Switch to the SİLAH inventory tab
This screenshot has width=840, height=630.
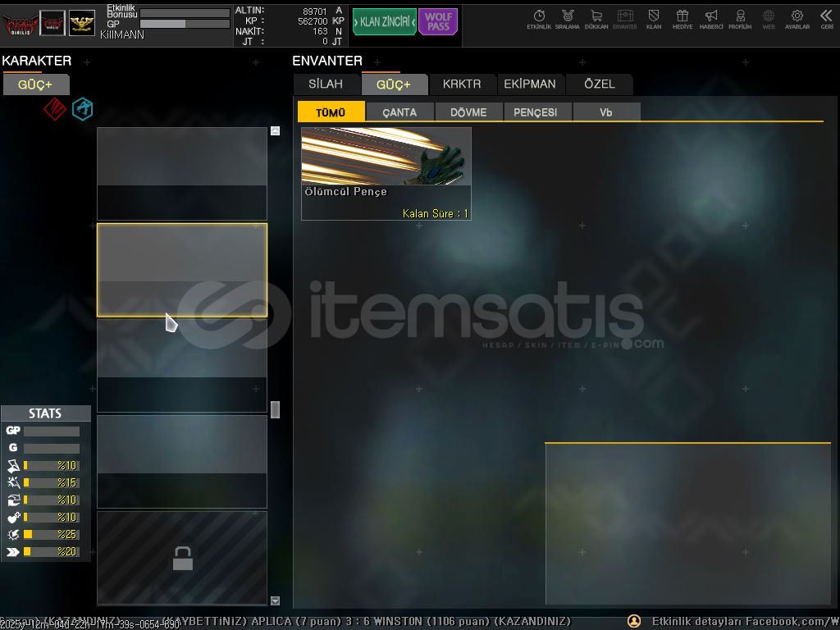tap(326, 84)
